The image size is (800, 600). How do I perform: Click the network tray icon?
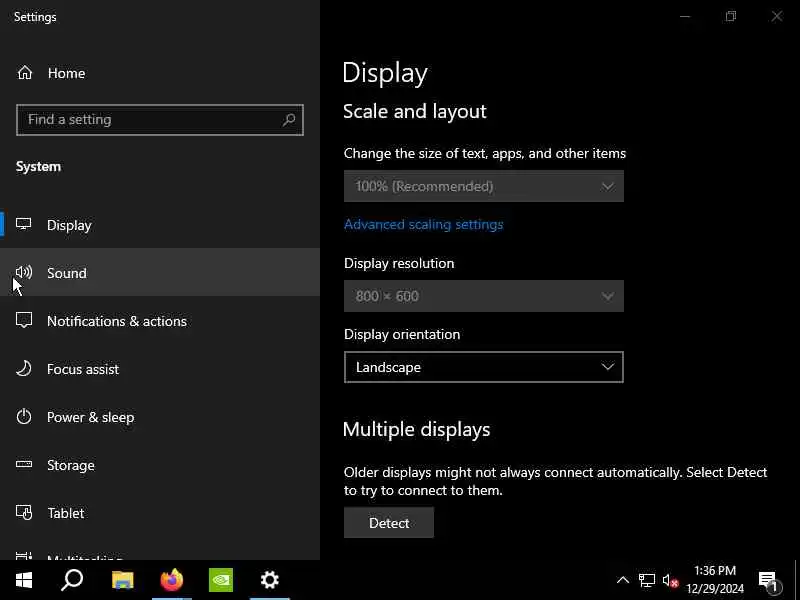[x=646, y=580]
